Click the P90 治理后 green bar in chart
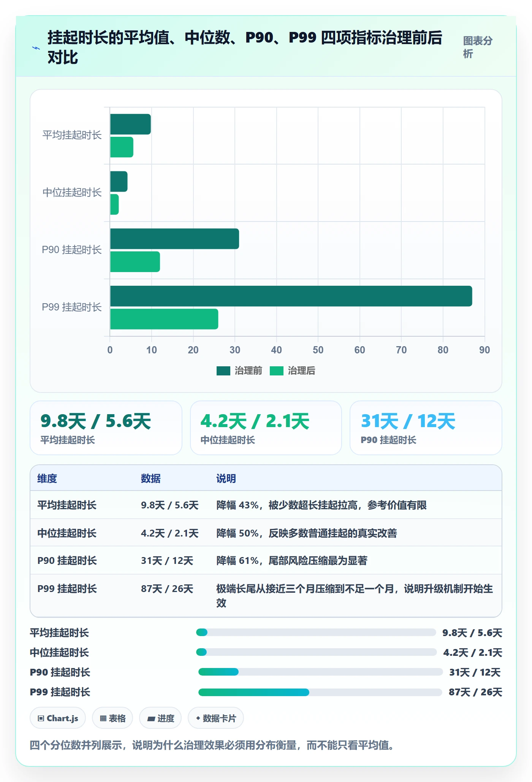 [135, 261]
